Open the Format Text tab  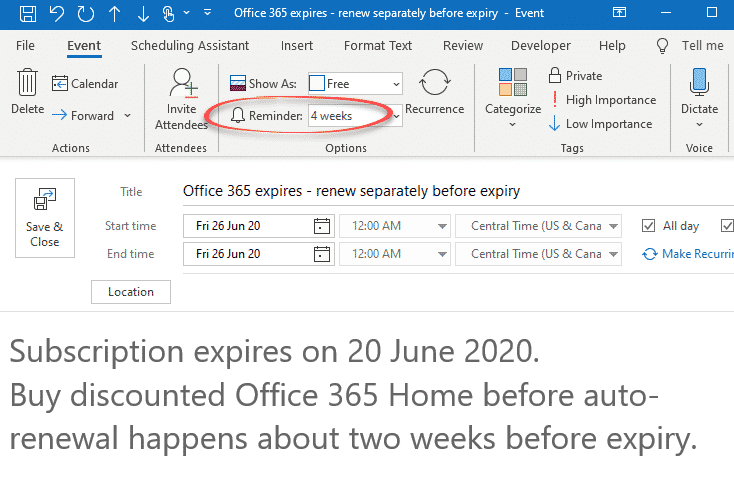(378, 45)
